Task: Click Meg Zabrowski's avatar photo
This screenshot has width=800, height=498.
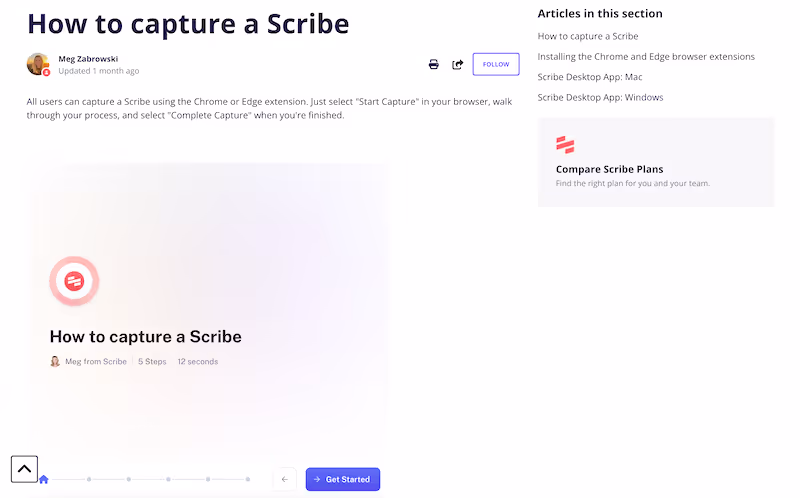Action: pos(38,64)
